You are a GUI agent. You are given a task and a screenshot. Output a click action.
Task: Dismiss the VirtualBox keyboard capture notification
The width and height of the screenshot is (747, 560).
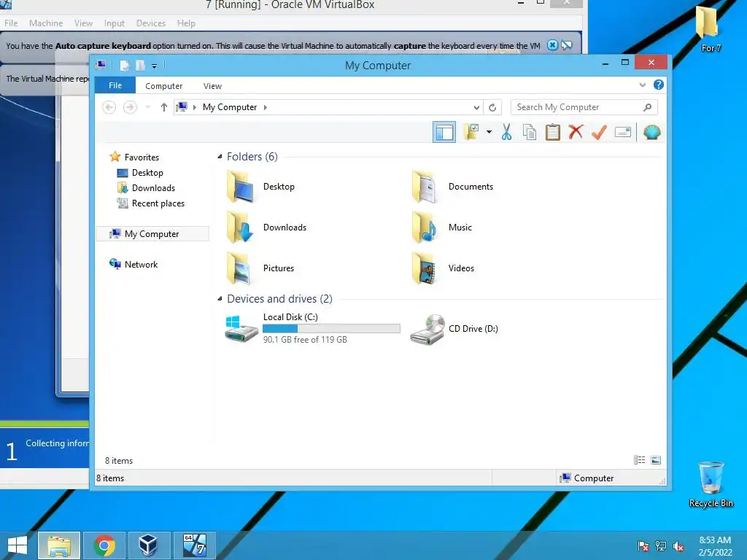point(552,45)
